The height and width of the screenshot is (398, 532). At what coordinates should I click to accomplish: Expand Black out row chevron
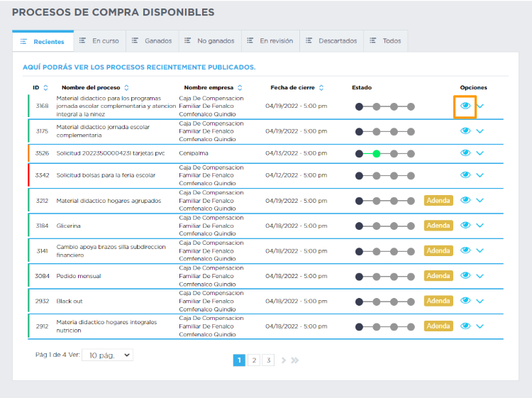[x=480, y=302]
